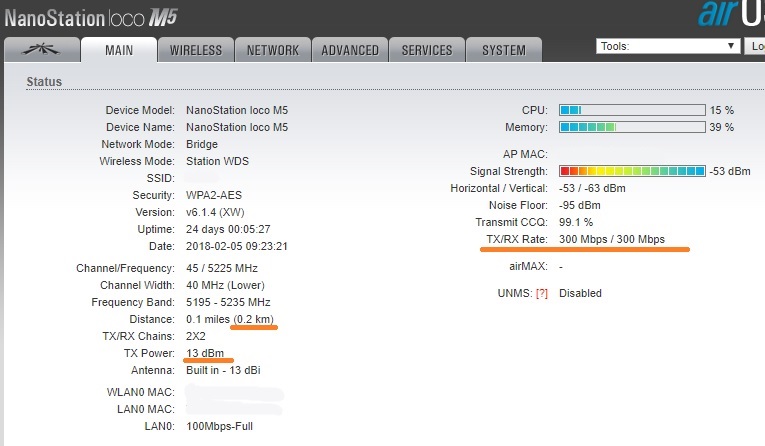Image resolution: width=765 pixels, height=446 pixels.
Task: Select the 39 % memory value
Action: coord(722,127)
